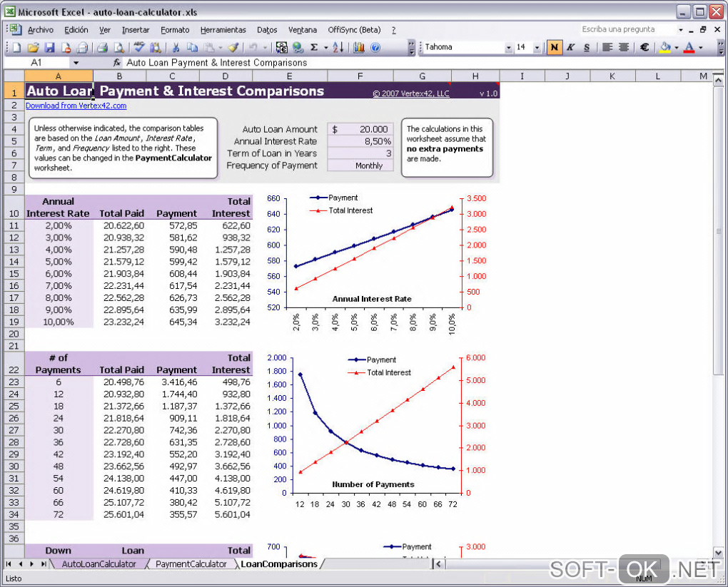Print the worksheet with the printer icon
Viewport: 728px width, 587px height.
103,47
